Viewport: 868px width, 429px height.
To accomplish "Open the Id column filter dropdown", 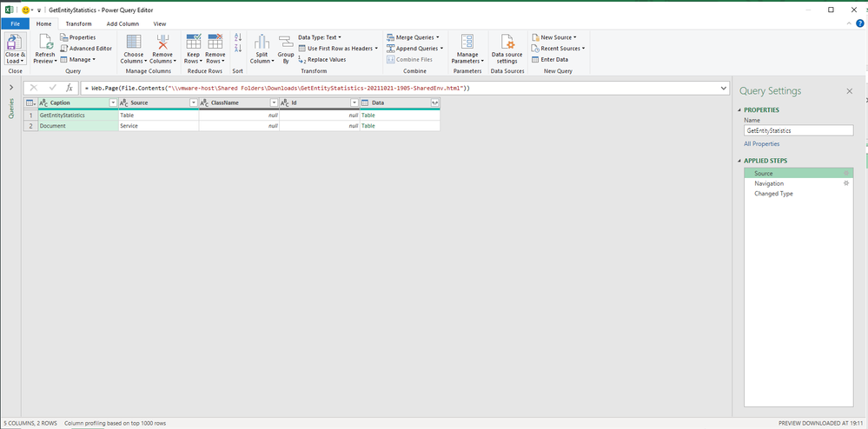I will tap(354, 103).
